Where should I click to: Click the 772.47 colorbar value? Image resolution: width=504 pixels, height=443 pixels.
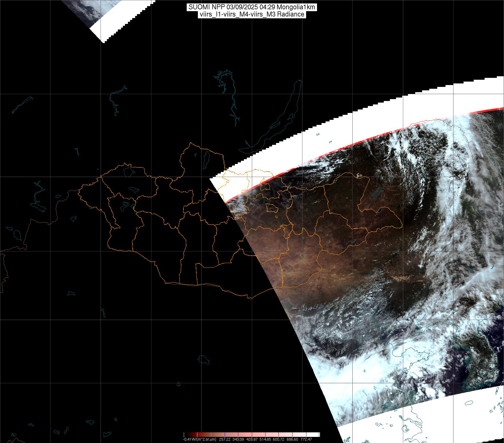[x=306, y=439]
